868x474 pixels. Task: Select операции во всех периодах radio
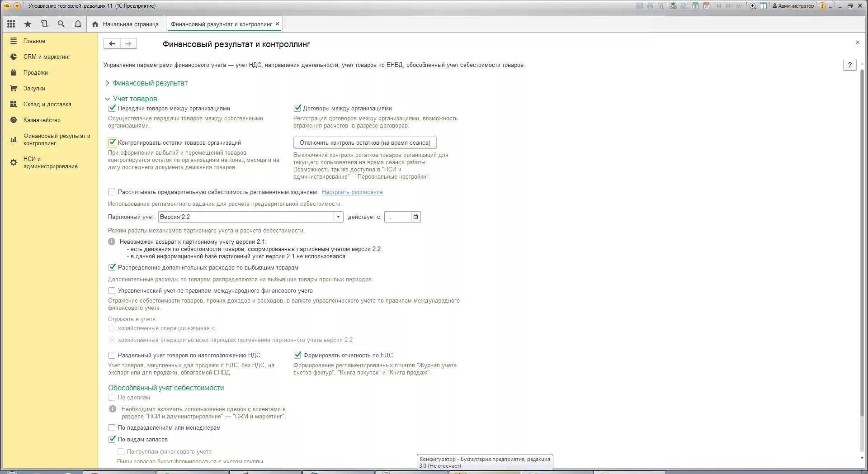tap(112, 340)
